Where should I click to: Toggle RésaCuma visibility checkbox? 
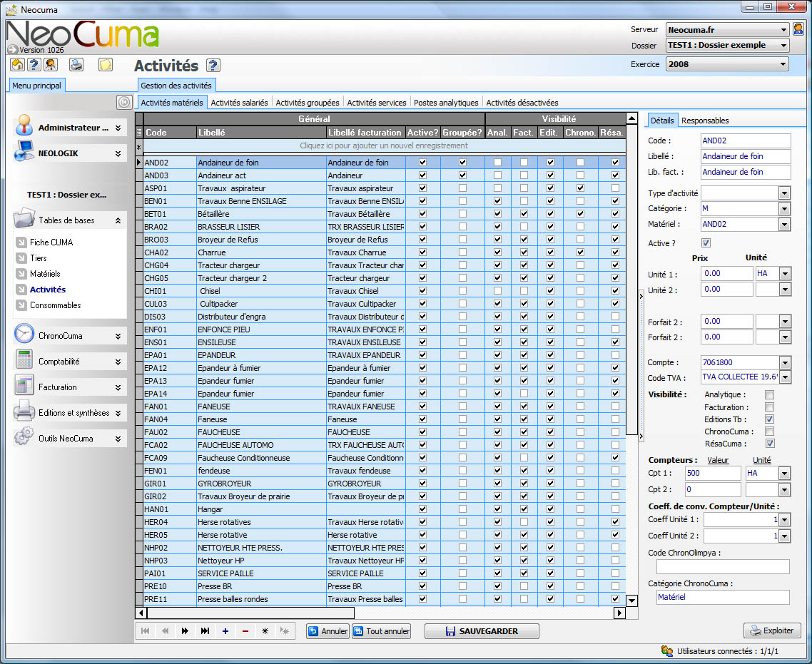click(x=769, y=443)
